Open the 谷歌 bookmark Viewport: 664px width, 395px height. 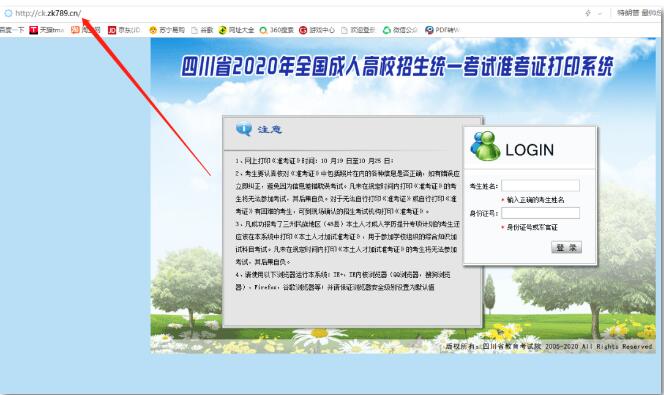click(202, 30)
